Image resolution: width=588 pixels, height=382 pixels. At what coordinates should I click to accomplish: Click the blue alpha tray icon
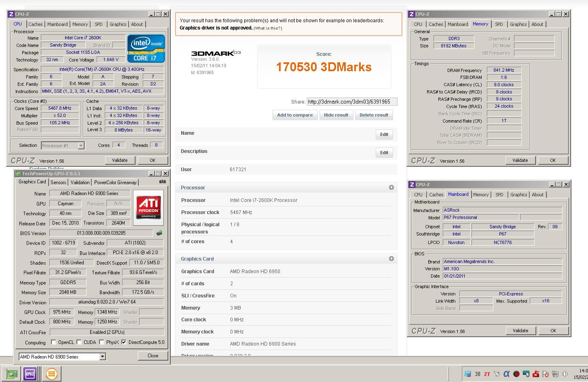click(x=506, y=374)
